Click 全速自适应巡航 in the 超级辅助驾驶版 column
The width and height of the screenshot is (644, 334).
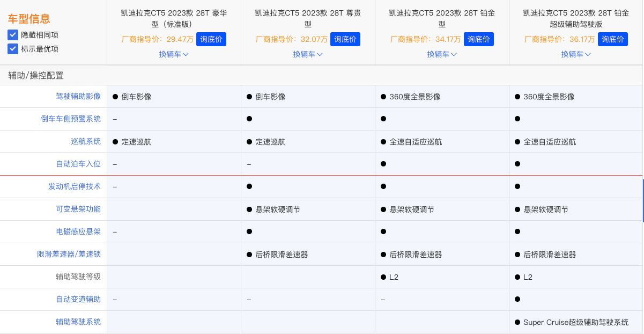(550, 142)
